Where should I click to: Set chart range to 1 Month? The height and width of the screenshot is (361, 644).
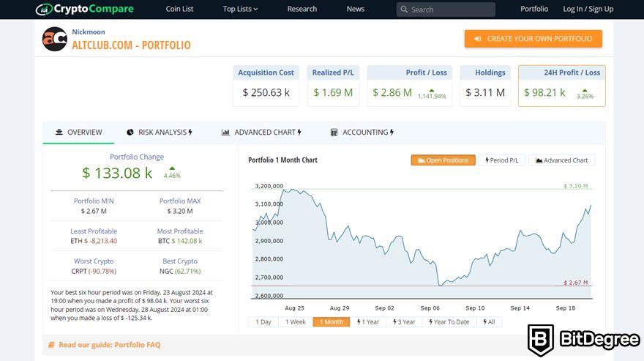click(x=332, y=322)
